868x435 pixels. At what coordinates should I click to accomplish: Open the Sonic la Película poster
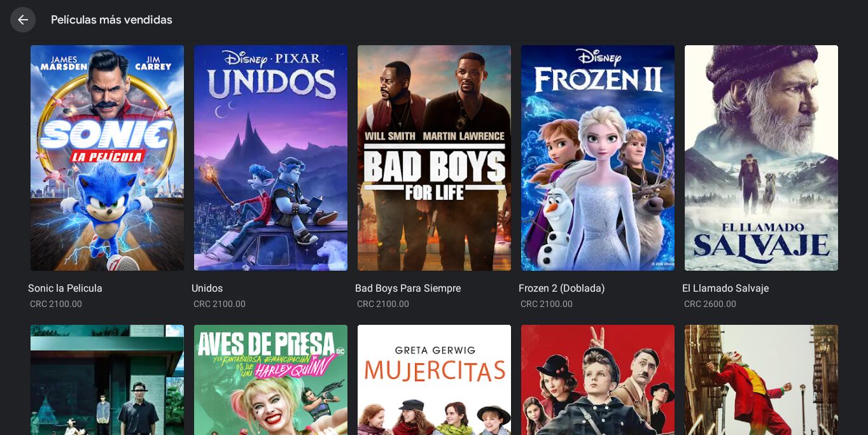click(107, 158)
